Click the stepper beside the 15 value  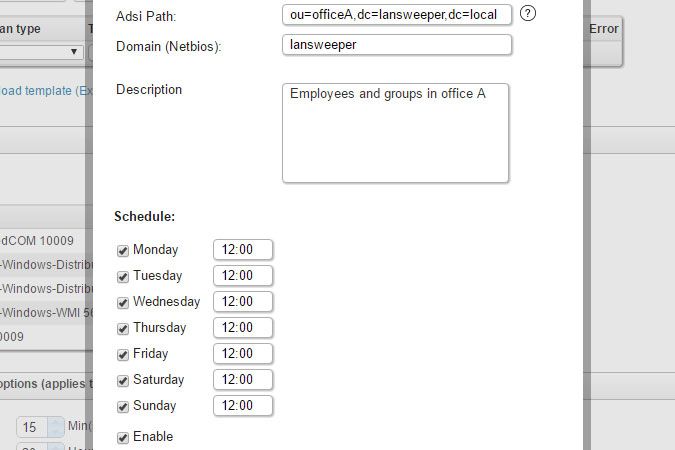tap(55, 427)
